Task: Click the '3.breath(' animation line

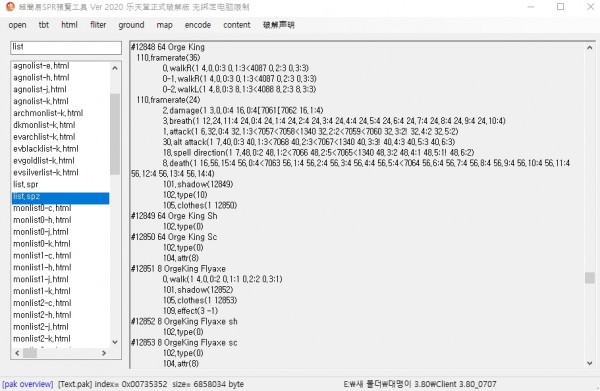Action: 334,121
